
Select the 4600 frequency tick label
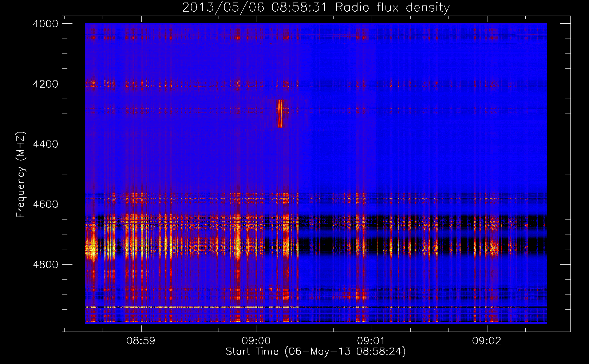point(45,204)
